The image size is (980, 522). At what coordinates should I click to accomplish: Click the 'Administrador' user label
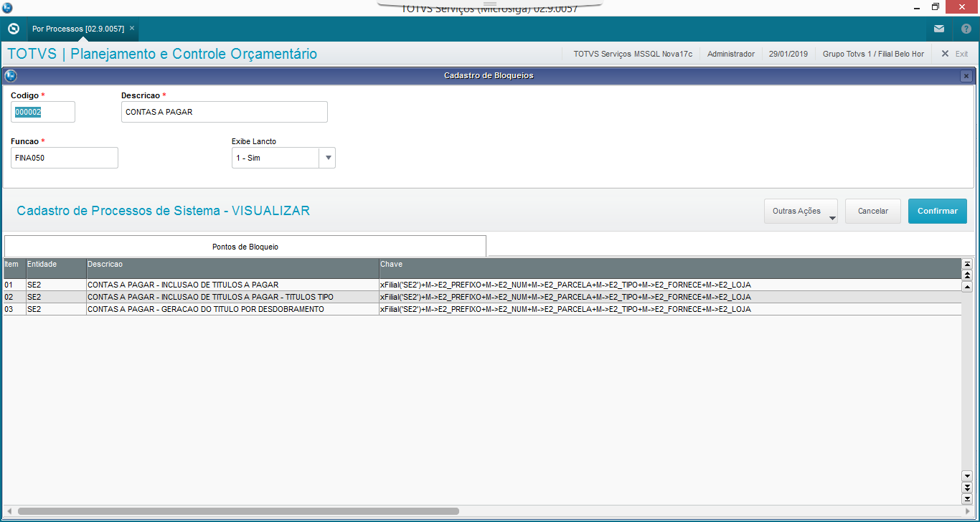click(731, 54)
